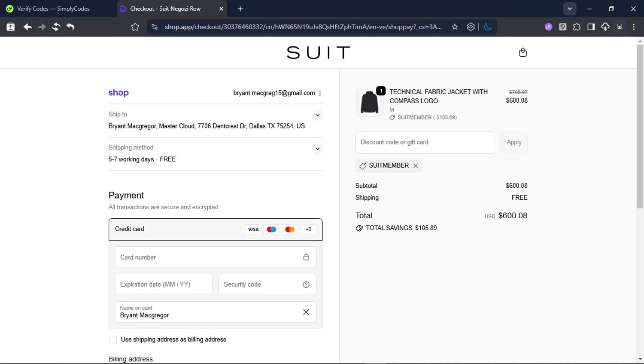Open the lightning note extension icon
The width and height of the screenshot is (644, 364).
(x=563, y=27)
